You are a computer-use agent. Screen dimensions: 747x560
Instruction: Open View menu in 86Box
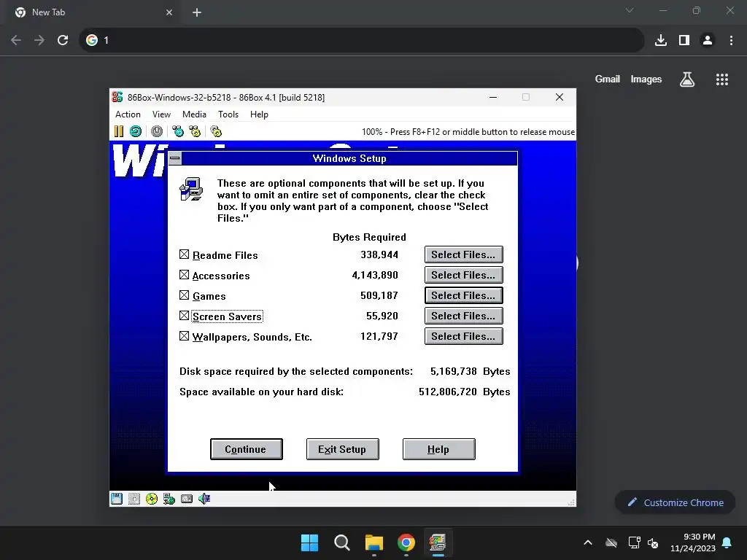(161, 114)
